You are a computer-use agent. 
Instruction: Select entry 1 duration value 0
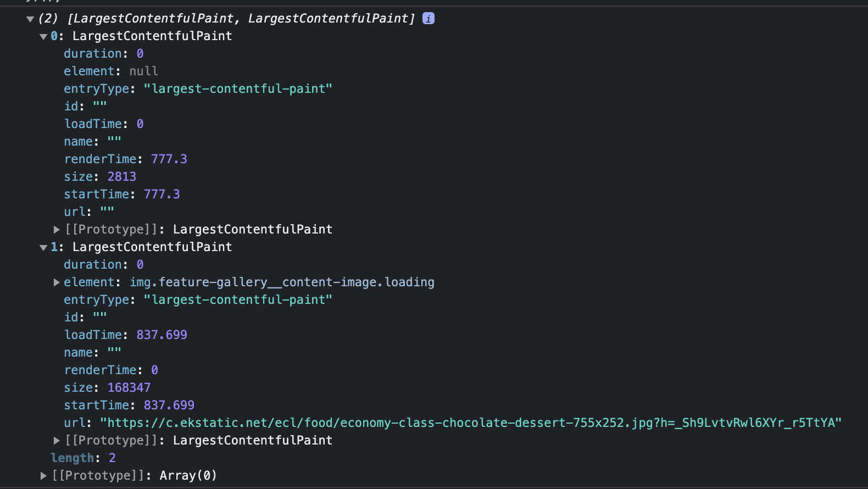[x=140, y=264]
